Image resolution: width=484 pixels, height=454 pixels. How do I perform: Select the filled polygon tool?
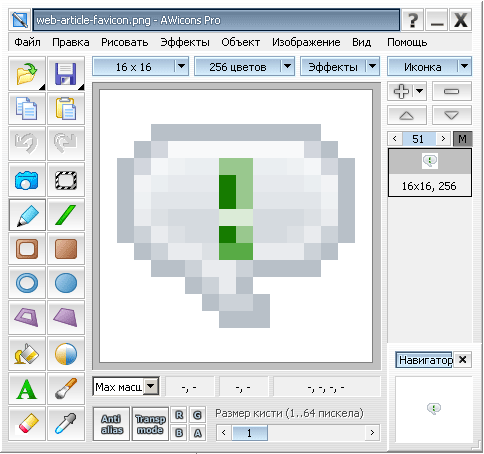[x=66, y=317]
